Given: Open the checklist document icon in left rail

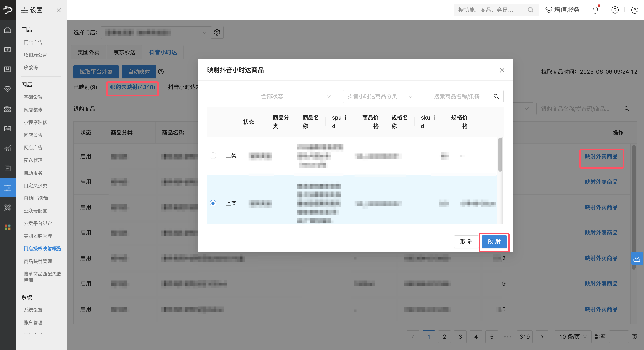Looking at the screenshot, I should (8, 168).
